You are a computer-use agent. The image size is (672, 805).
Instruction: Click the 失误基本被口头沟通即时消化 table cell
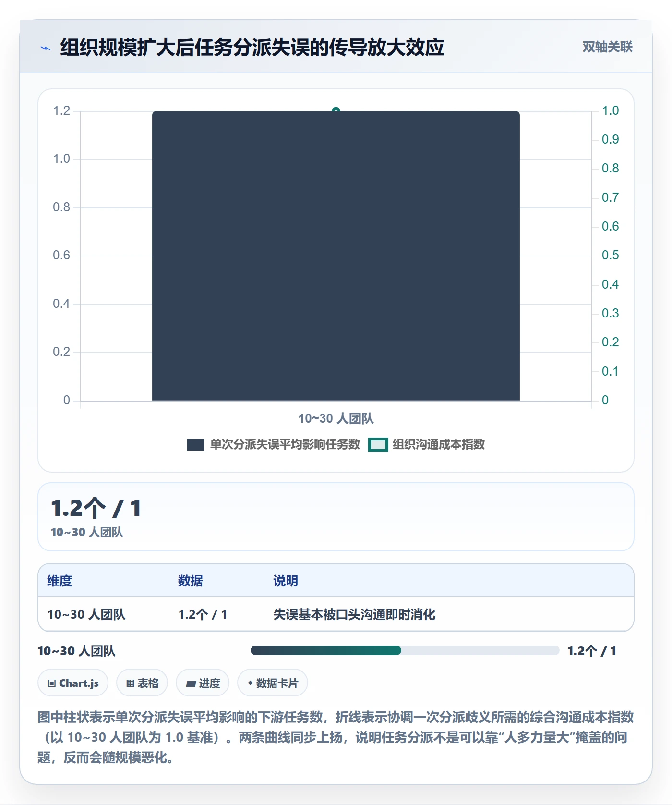point(354,614)
